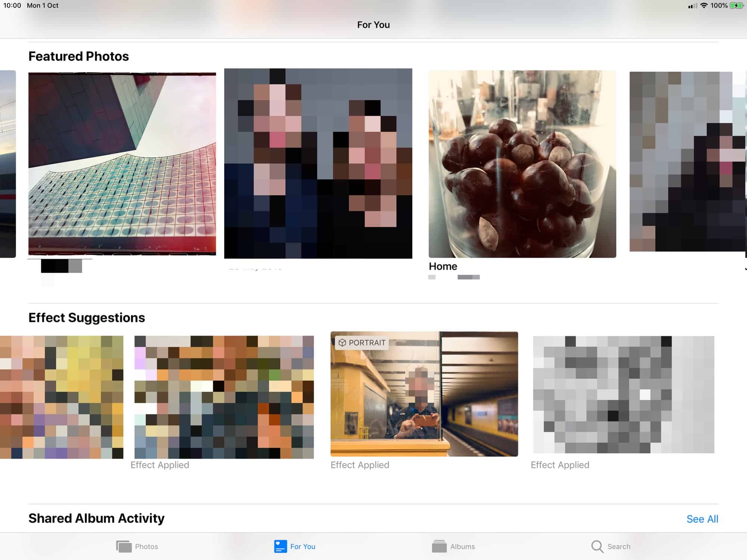Tap the Home caption under chestnuts photo
This screenshot has height=560, width=747.
tap(443, 266)
